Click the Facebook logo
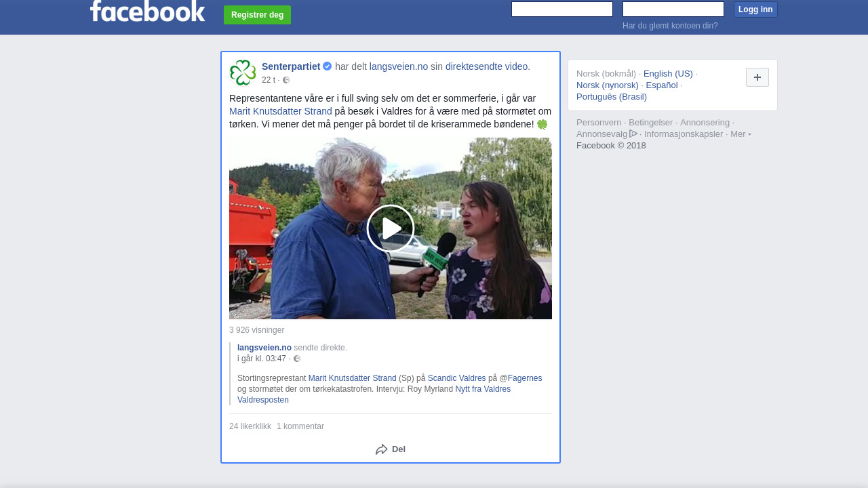Viewport: 868px width, 488px height. [147, 11]
